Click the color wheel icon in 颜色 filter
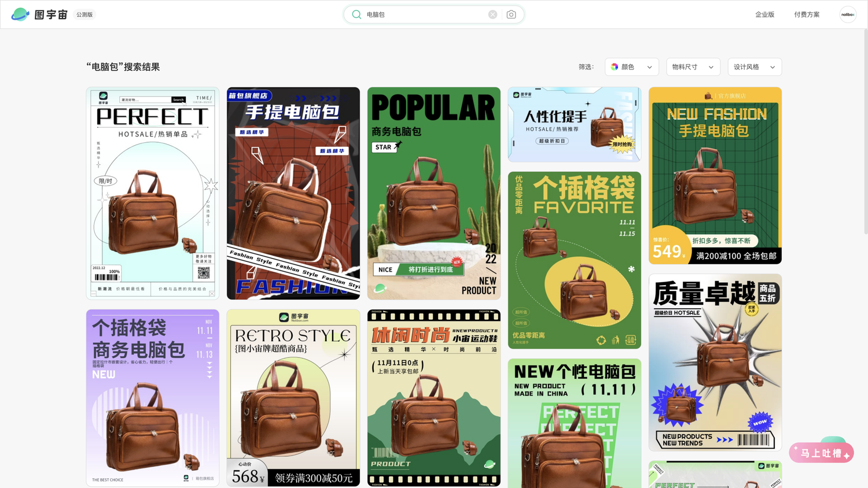868x488 pixels. (x=615, y=67)
